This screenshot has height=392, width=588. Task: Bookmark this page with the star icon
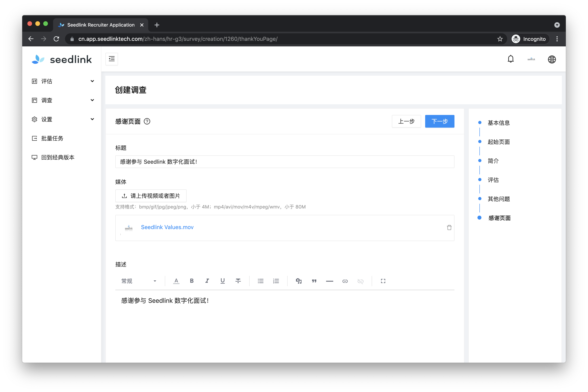click(x=499, y=39)
